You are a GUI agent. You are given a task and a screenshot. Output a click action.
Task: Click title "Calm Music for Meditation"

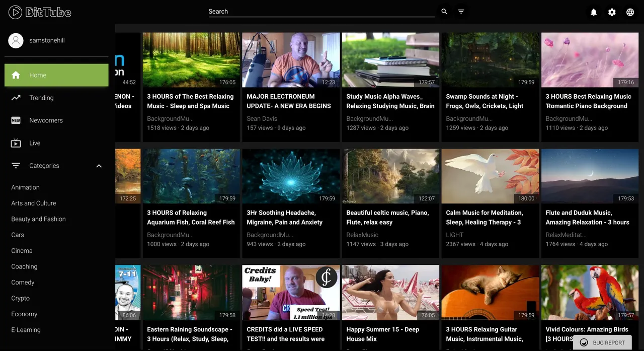pyautogui.click(x=485, y=218)
